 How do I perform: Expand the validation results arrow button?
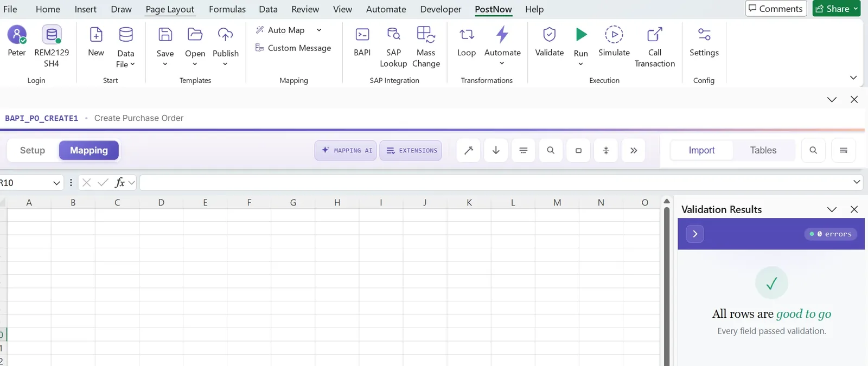click(695, 234)
